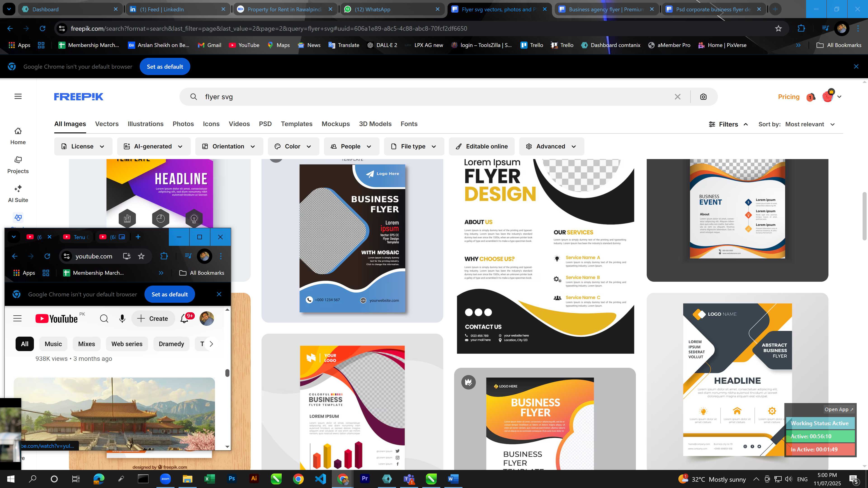Switch to Mockups tab

tap(336, 124)
